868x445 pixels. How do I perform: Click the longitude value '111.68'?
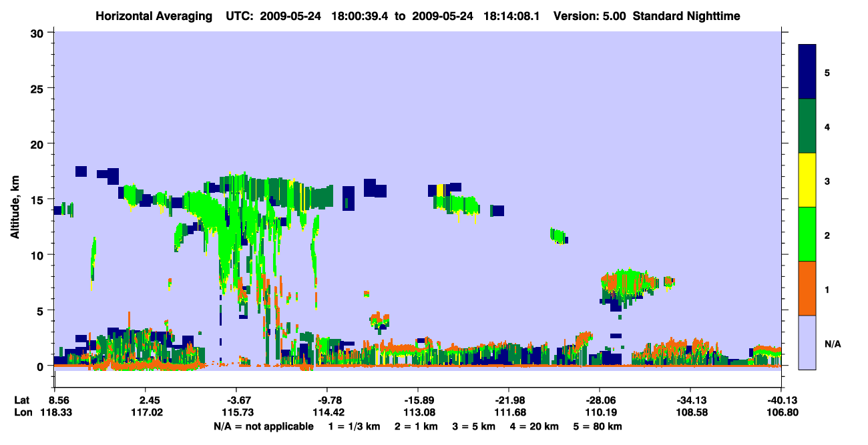[x=510, y=412]
